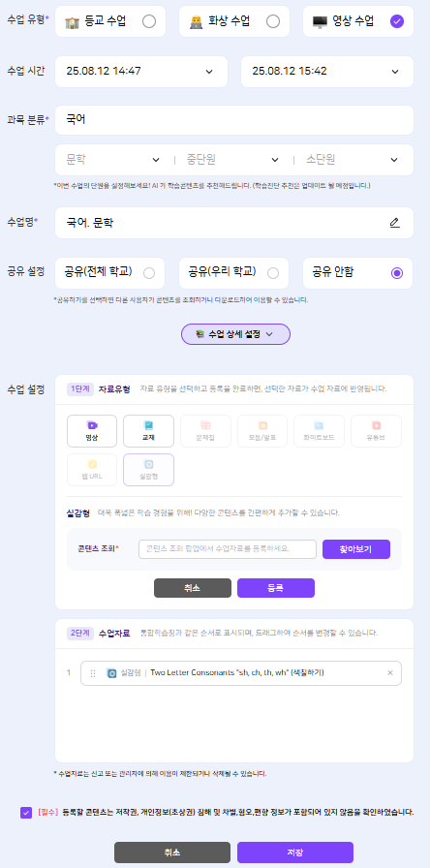The width and height of the screenshot is (430, 868).
Task: Open the 문학 대단원 dropdown
Action: 113,160
